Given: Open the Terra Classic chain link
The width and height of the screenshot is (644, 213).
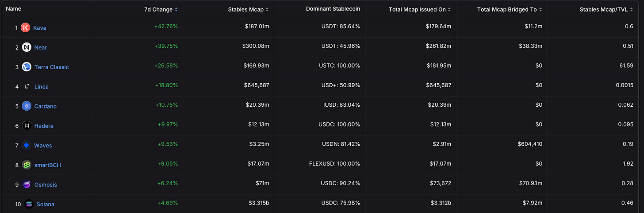Looking at the screenshot, I should (52, 67).
